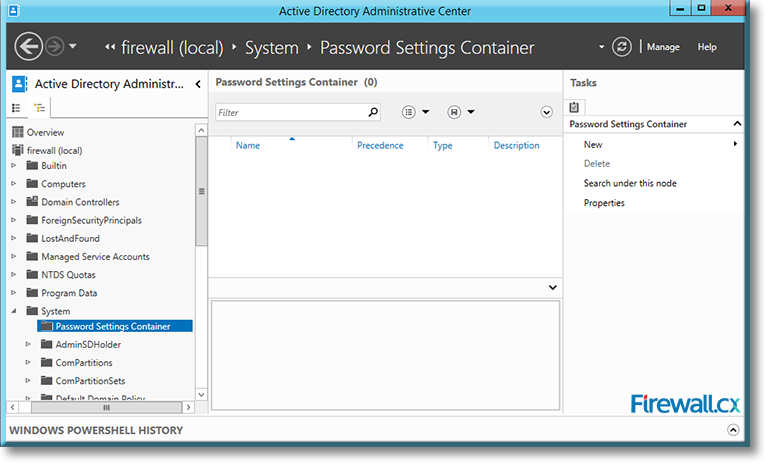Select ComPartitions in the tree

(x=84, y=363)
